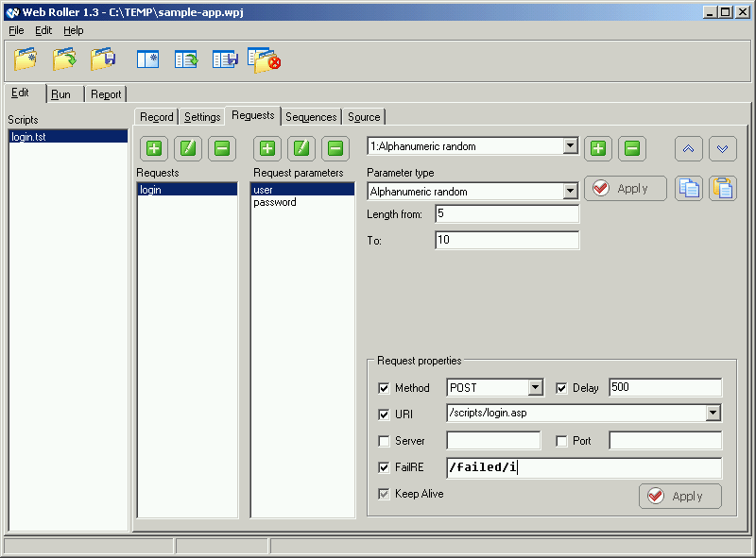756x558 pixels.
Task: Move item up with the up chevron button
Action: [689, 148]
